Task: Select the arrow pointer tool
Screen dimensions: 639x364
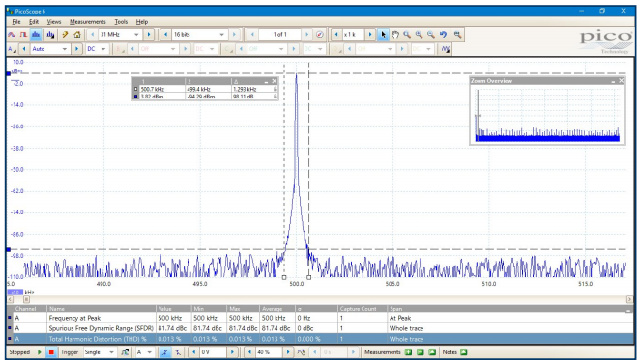Action: [x=383, y=35]
